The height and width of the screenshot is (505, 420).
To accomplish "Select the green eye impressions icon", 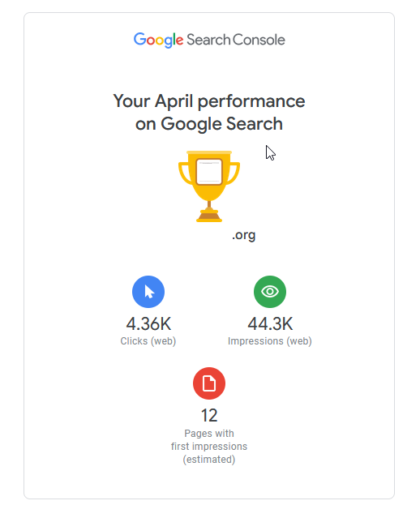I will click(269, 292).
